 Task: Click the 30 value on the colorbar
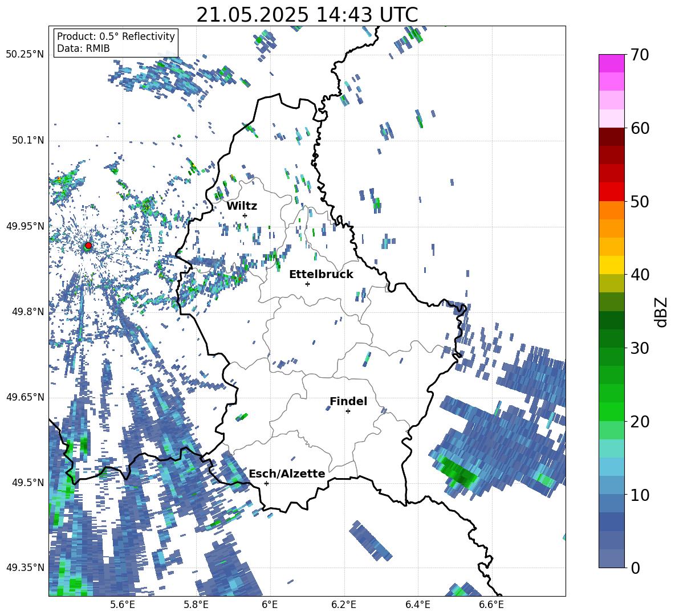click(639, 348)
